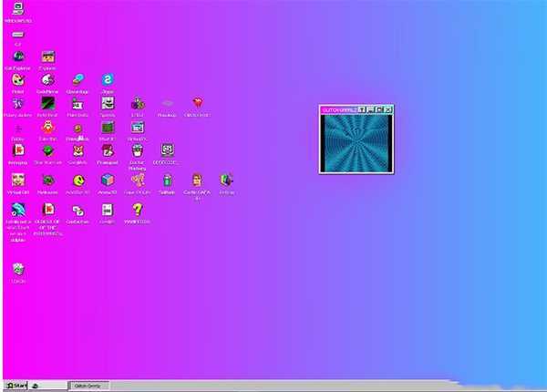Click the Glitch GRLZ window title bar
This screenshot has height=392, width=547.
[x=338, y=110]
